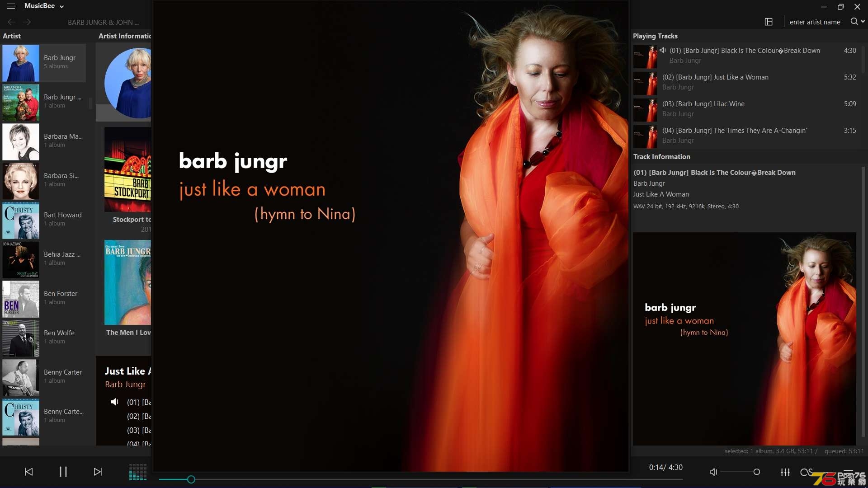This screenshot has width=868, height=488.
Task: Click the search magnifier icon
Action: point(854,21)
